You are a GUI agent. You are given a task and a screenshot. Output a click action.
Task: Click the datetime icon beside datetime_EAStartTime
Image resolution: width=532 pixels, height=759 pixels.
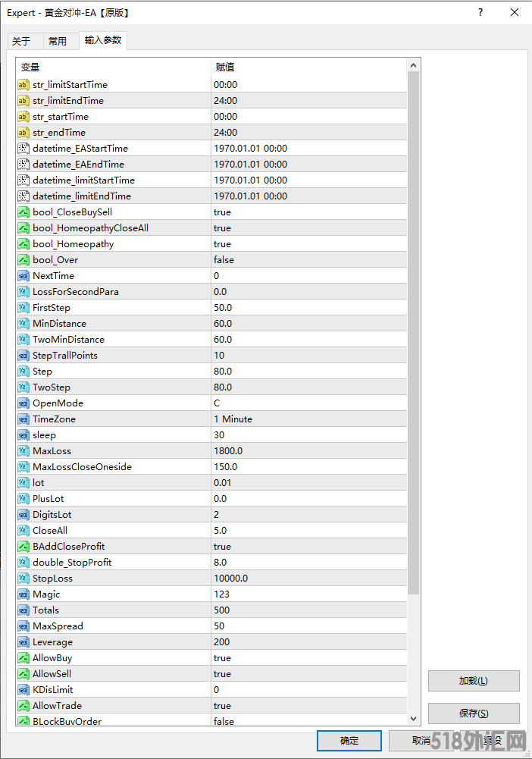pos(23,149)
